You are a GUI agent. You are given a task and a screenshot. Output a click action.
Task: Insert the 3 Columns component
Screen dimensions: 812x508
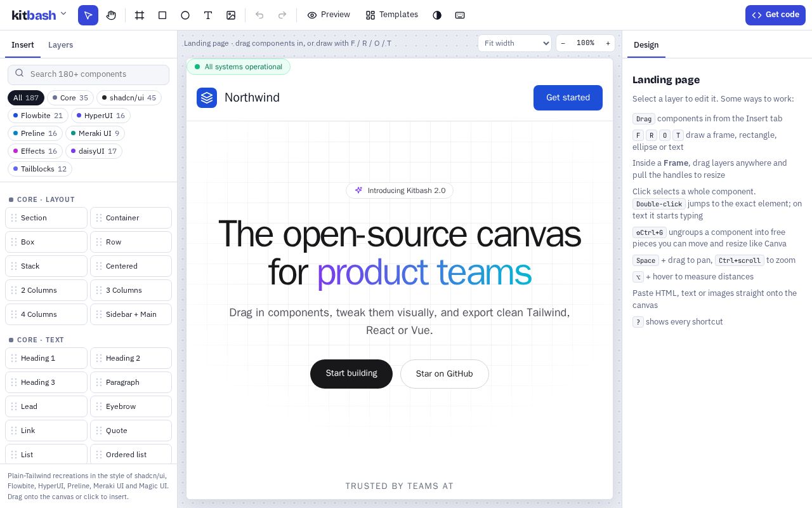[131, 290]
